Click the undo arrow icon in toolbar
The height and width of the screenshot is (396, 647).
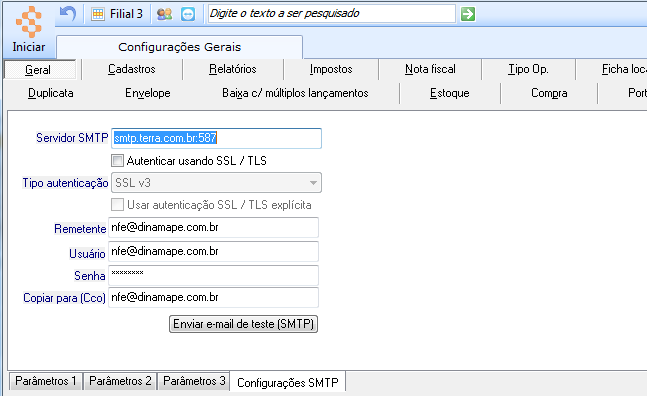coord(68,14)
